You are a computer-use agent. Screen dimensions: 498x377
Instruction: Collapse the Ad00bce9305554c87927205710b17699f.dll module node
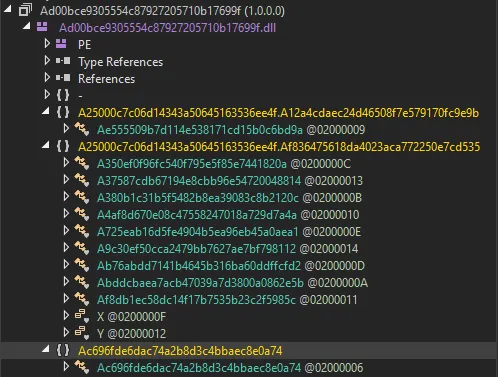(x=27, y=26)
